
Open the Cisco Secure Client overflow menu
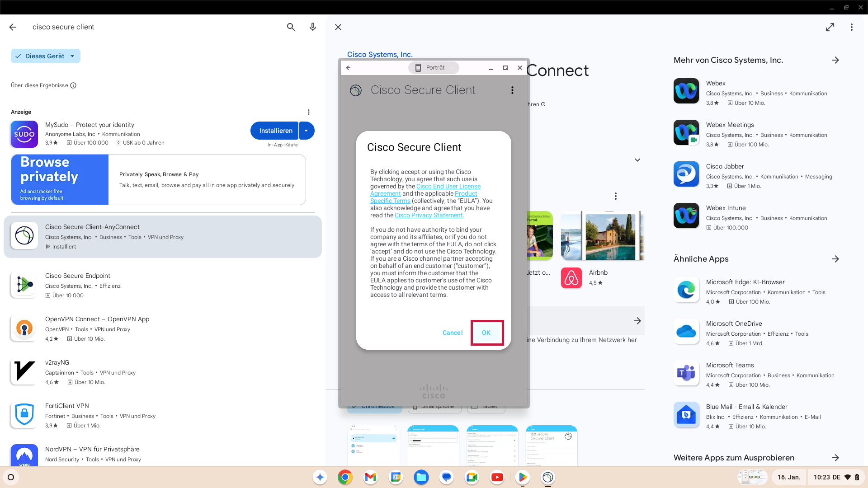[x=512, y=90]
